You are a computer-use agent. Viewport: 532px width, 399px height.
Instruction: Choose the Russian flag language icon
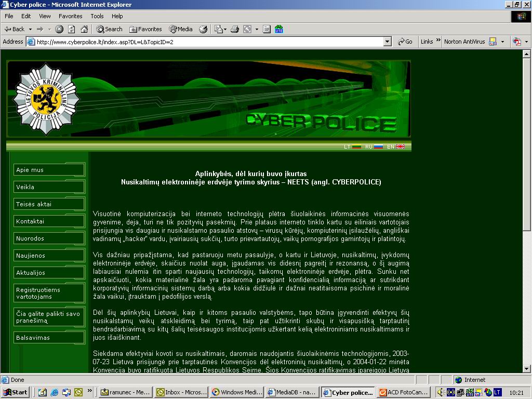(378, 147)
